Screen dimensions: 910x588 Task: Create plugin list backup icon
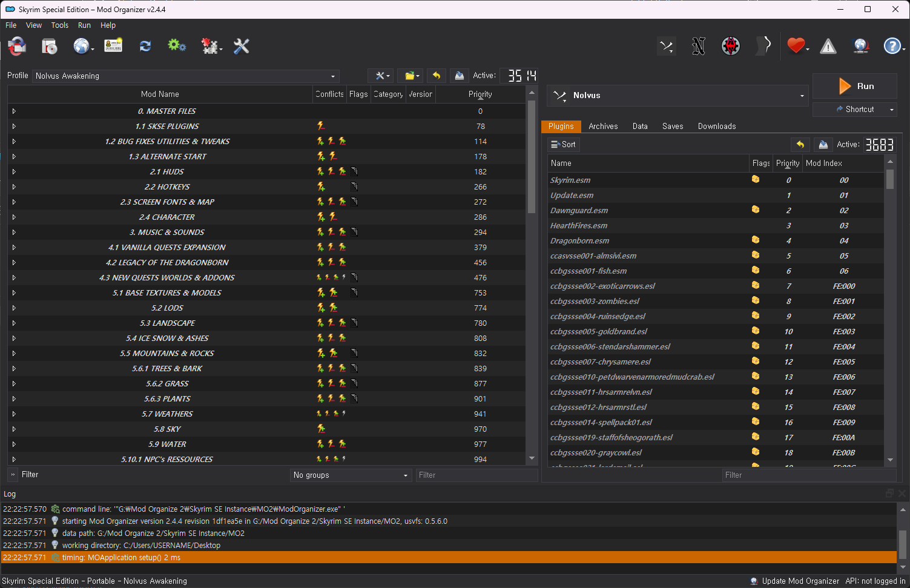pyautogui.click(x=823, y=145)
